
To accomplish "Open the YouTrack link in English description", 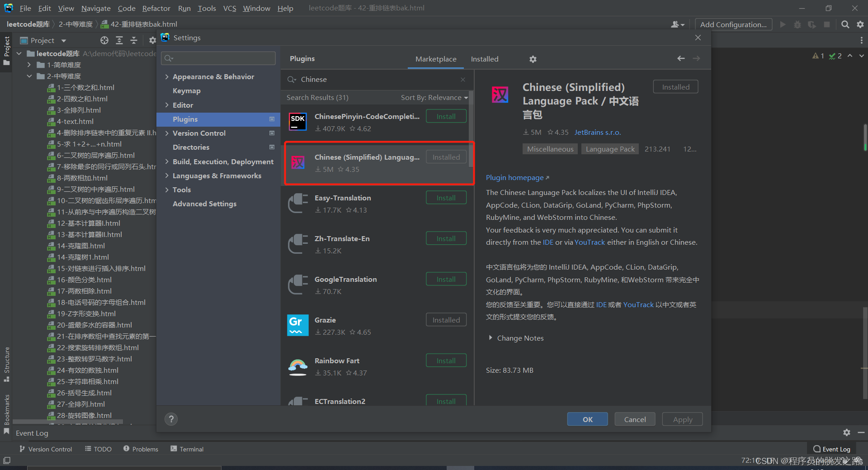I will click(x=590, y=242).
